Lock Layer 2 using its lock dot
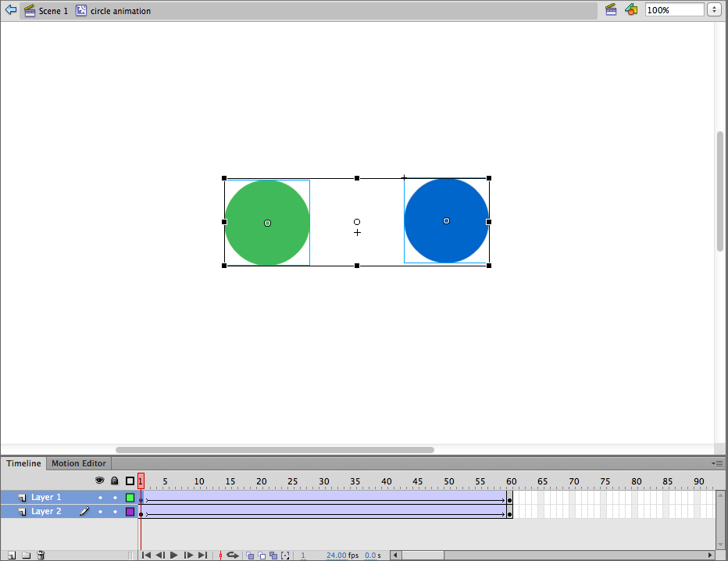This screenshot has width=728, height=561. click(115, 512)
